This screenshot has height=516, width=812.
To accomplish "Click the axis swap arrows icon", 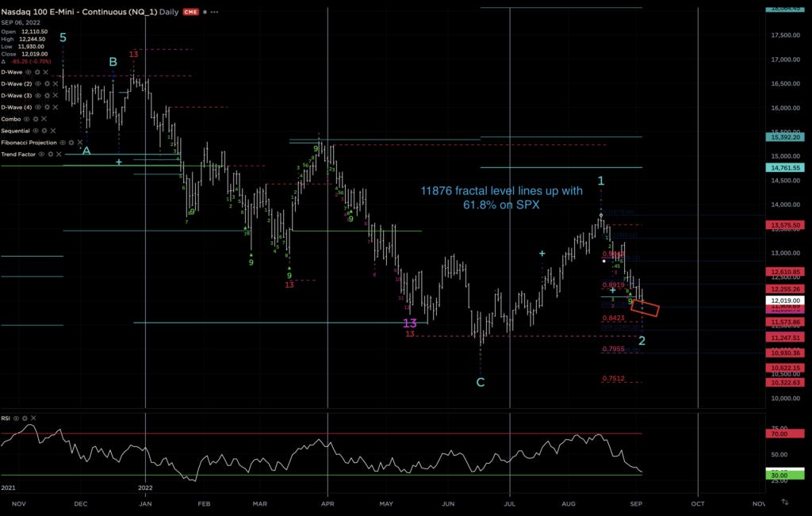I will (x=785, y=502).
